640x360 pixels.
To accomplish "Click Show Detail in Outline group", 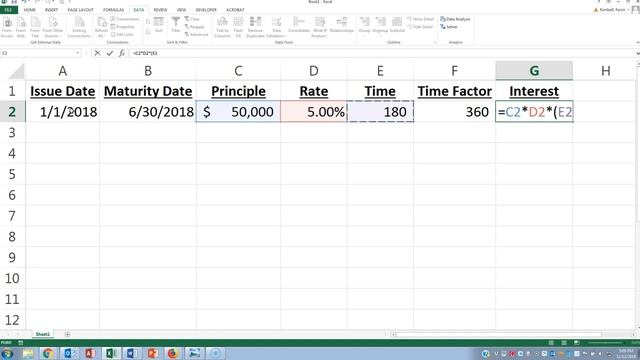I will (x=420, y=19).
